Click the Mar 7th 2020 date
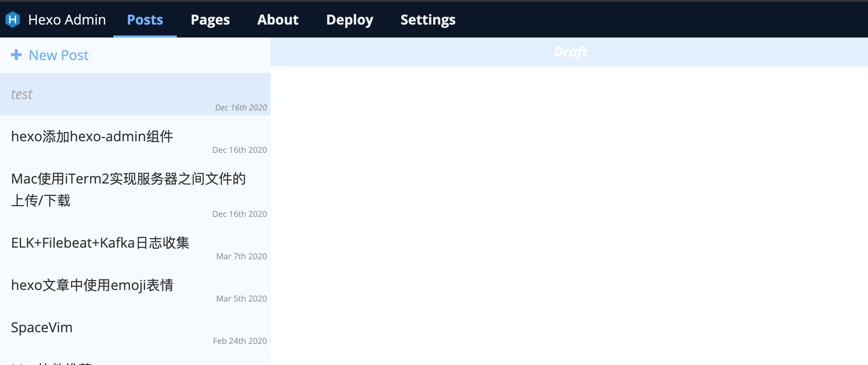The height and width of the screenshot is (365, 868). [241, 256]
